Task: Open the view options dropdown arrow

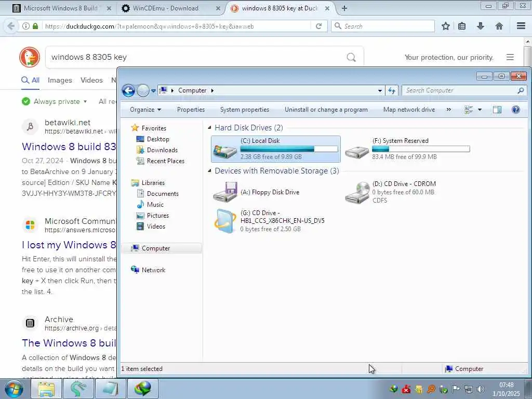Action: pyautogui.click(x=480, y=110)
